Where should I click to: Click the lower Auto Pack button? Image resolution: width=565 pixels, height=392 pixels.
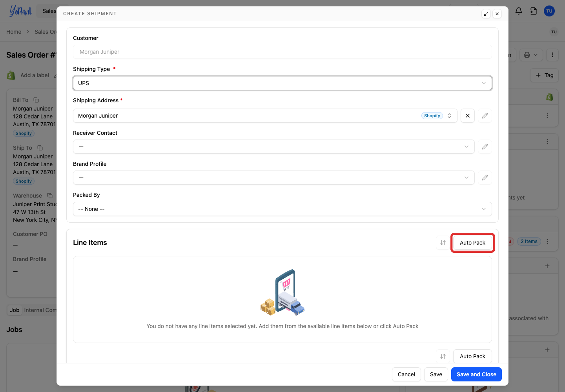point(472,356)
